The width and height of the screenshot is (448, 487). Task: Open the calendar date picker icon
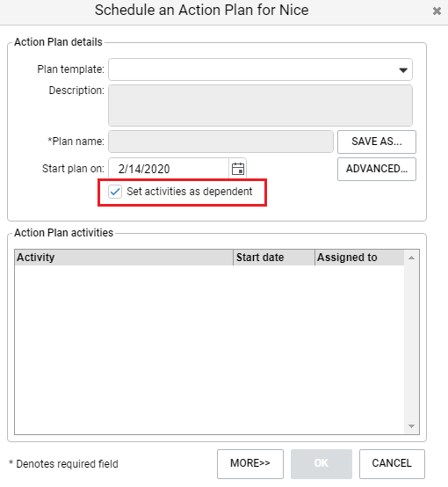[x=238, y=169]
